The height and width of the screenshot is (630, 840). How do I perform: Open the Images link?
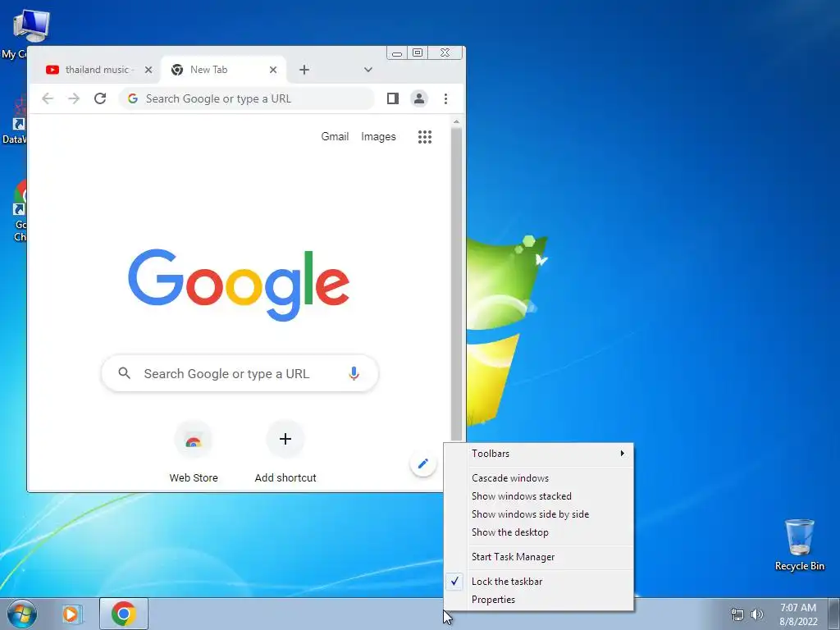click(378, 137)
